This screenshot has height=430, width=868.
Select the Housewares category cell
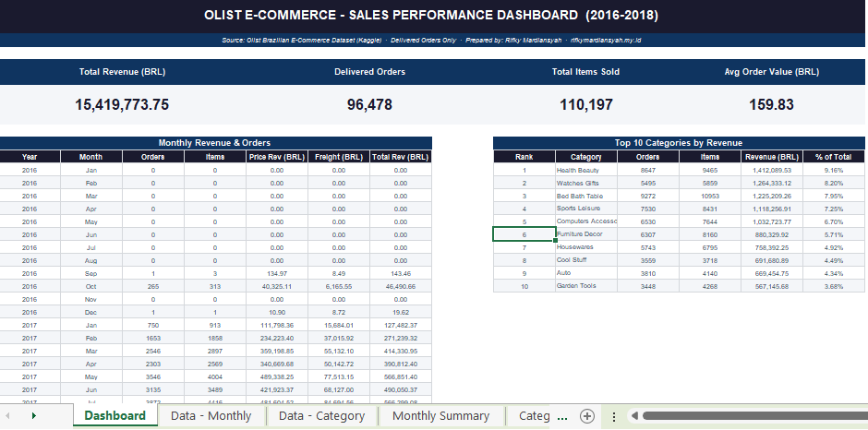(585, 246)
